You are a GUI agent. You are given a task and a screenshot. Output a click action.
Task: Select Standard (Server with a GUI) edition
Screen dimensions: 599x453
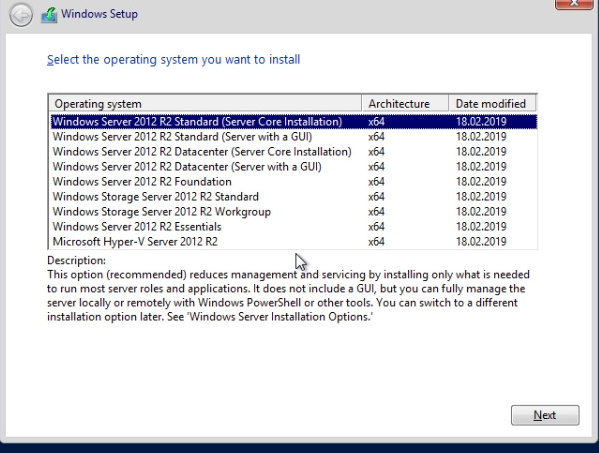293,137
